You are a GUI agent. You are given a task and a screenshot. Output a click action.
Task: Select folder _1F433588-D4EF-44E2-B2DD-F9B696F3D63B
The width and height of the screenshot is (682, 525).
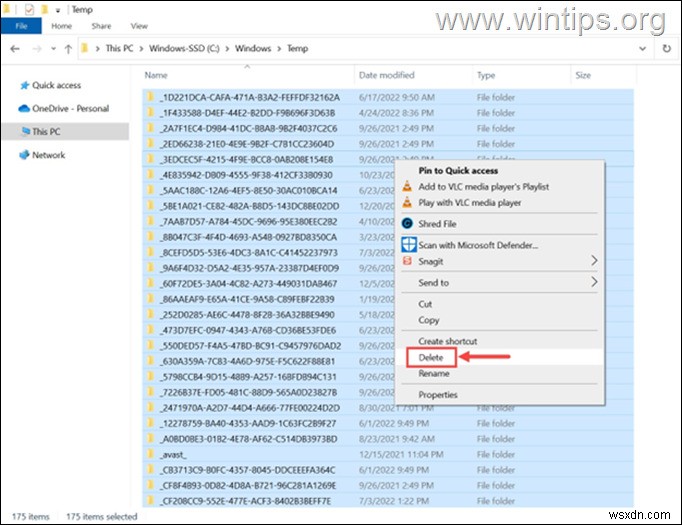tap(388, 113)
